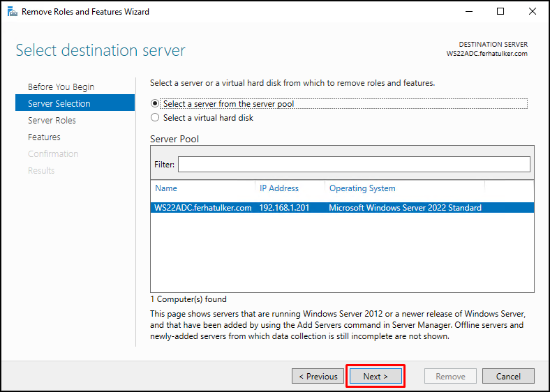
Task: Select the WS22ADC.ferhatulker.com server row
Action: click(342, 208)
